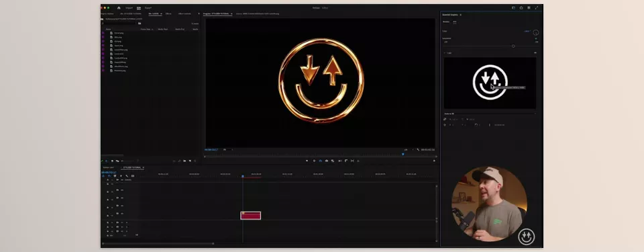Open Timeline display settings wrench
The image size is (644, 252).
tap(127, 176)
